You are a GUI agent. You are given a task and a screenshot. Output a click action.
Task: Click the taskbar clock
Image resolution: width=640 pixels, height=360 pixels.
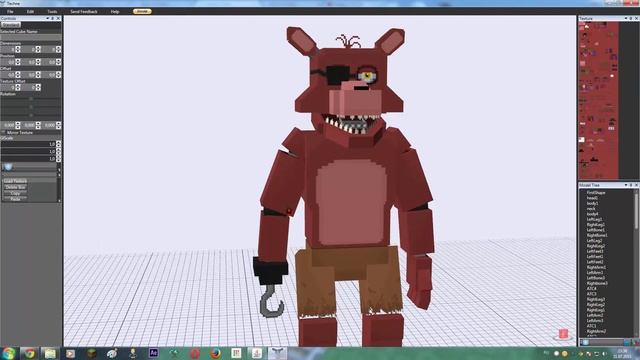click(622, 354)
